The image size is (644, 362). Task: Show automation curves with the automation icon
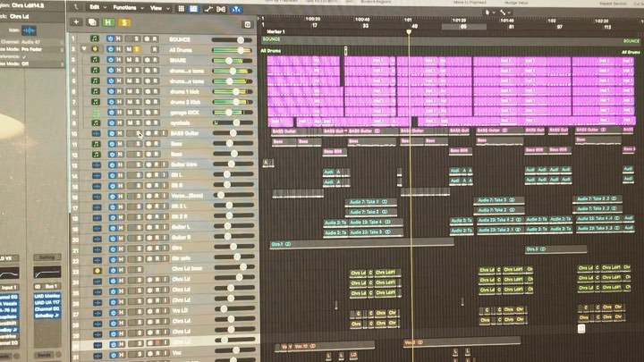tap(208, 9)
